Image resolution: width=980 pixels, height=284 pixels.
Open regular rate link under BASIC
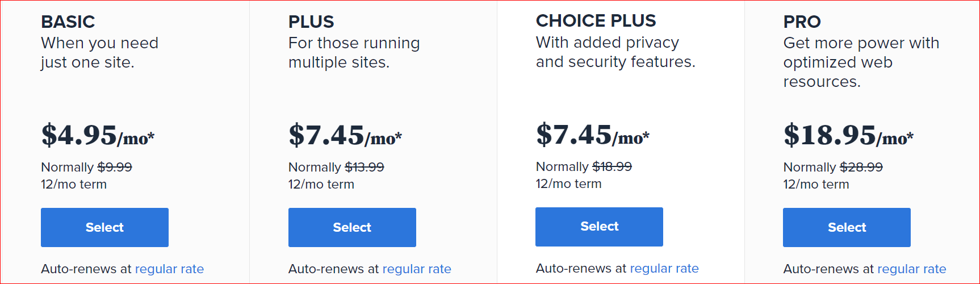click(169, 269)
